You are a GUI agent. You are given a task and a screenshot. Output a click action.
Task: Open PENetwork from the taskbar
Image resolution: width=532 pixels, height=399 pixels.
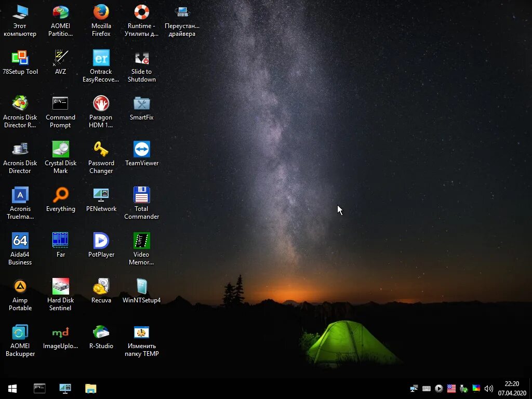[x=65, y=389]
